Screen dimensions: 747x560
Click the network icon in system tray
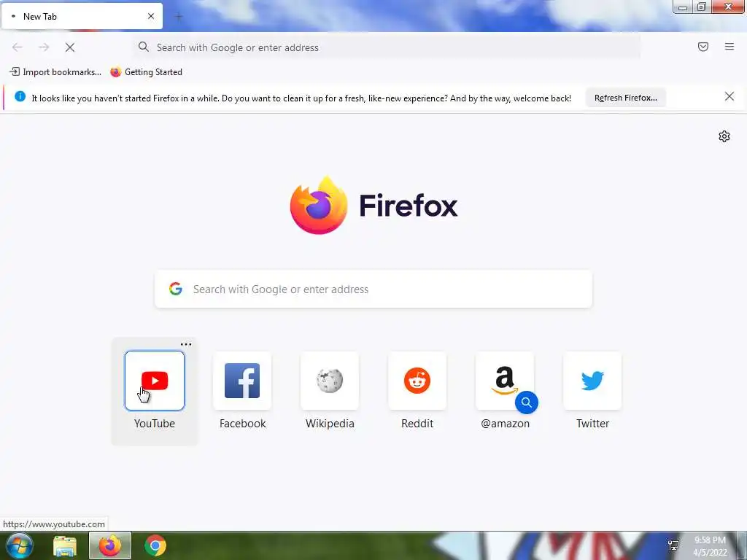point(673,545)
